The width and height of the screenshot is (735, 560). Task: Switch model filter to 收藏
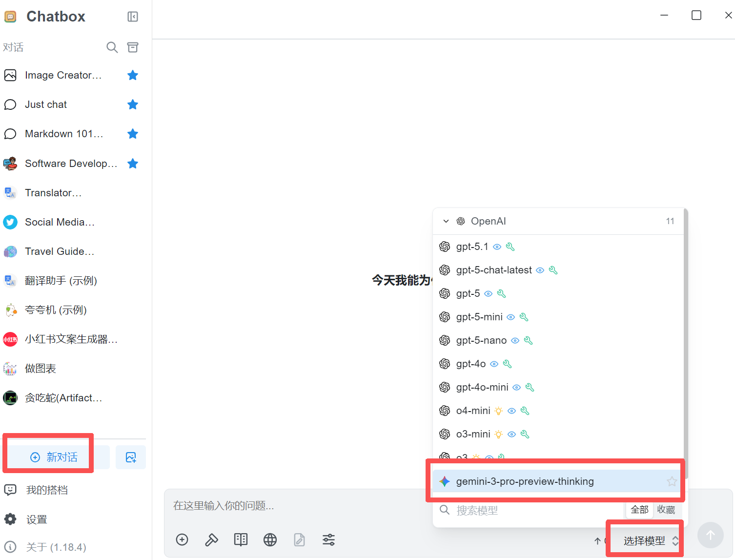666,510
